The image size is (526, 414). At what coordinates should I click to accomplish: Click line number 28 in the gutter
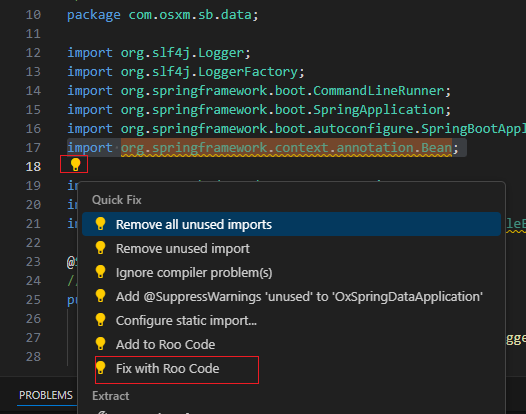(x=33, y=357)
